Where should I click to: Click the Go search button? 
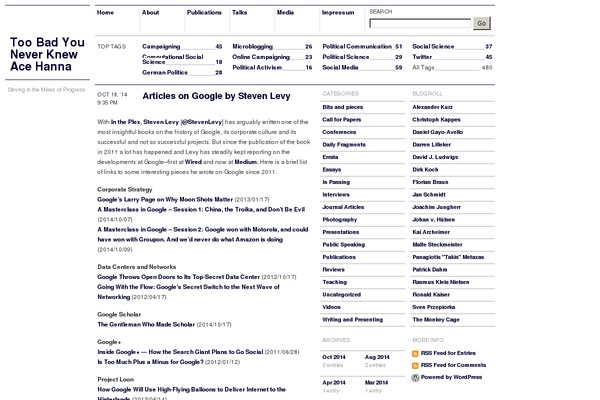coord(482,23)
